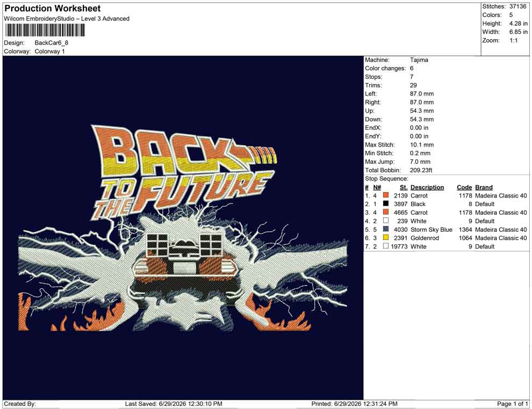Click the 'Last Saved: 6/29/2026 12:30:10 PM' text
Image resolution: width=532 pixels, height=409 pixels.
click(174, 404)
